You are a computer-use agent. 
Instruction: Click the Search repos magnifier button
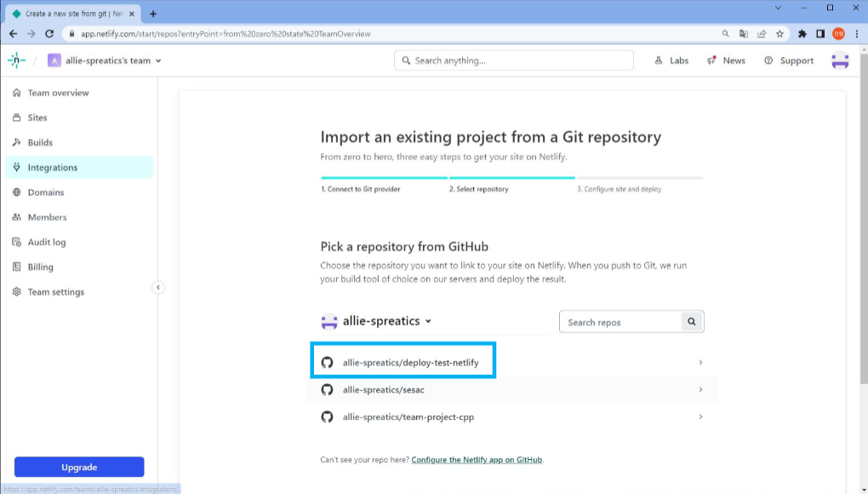[x=692, y=322]
